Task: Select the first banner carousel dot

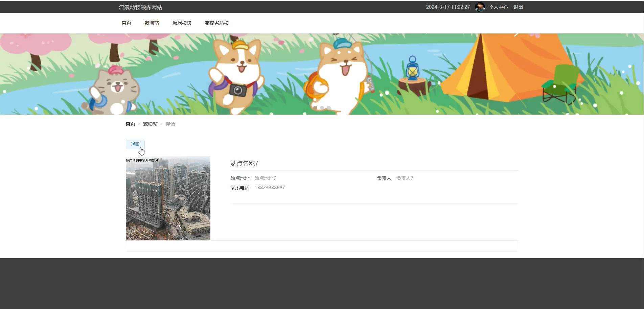Action: (315, 108)
